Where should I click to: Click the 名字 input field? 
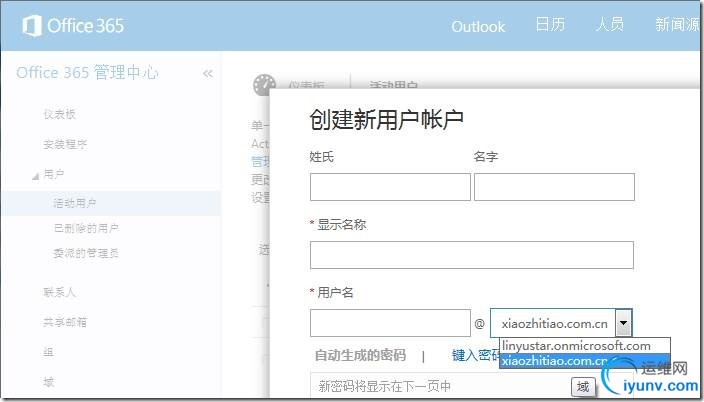[x=554, y=187]
